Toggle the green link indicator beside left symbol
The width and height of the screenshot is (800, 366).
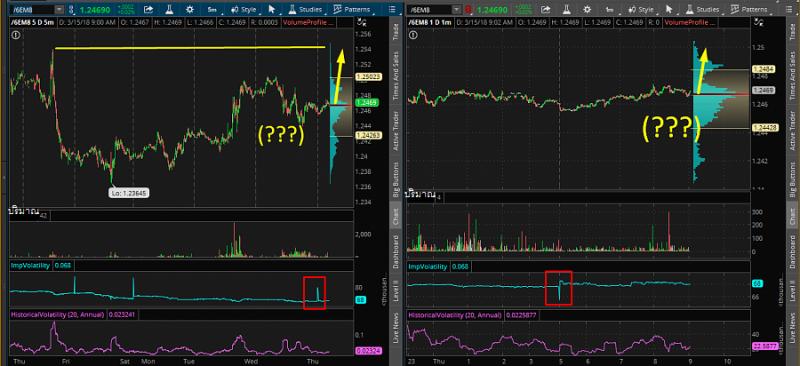pyautogui.click(x=71, y=9)
